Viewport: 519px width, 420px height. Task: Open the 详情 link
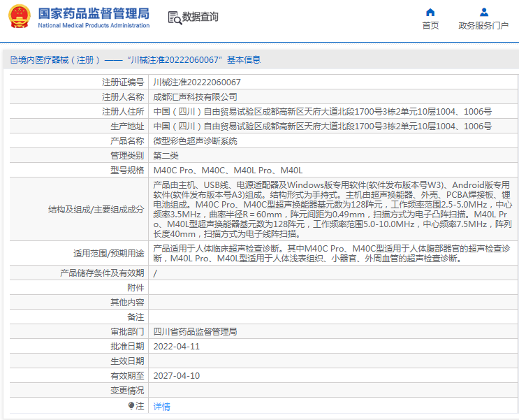[x=162, y=407]
